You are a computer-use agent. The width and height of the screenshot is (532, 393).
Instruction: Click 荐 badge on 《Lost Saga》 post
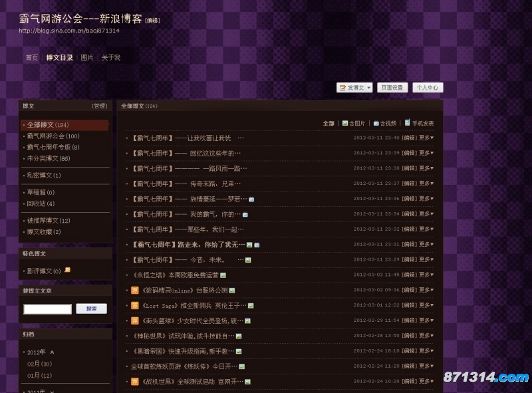pos(135,305)
